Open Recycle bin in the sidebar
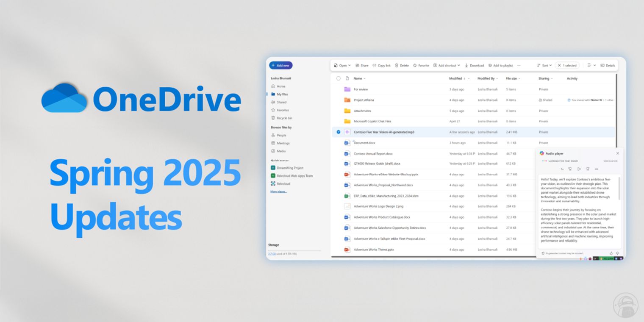The height and width of the screenshot is (322, 644). click(x=281, y=118)
